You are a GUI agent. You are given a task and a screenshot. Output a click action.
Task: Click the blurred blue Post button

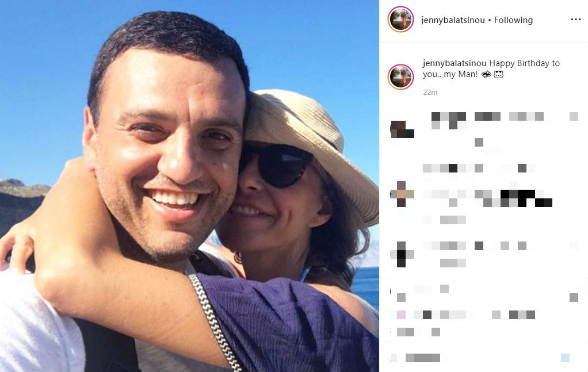(565, 358)
